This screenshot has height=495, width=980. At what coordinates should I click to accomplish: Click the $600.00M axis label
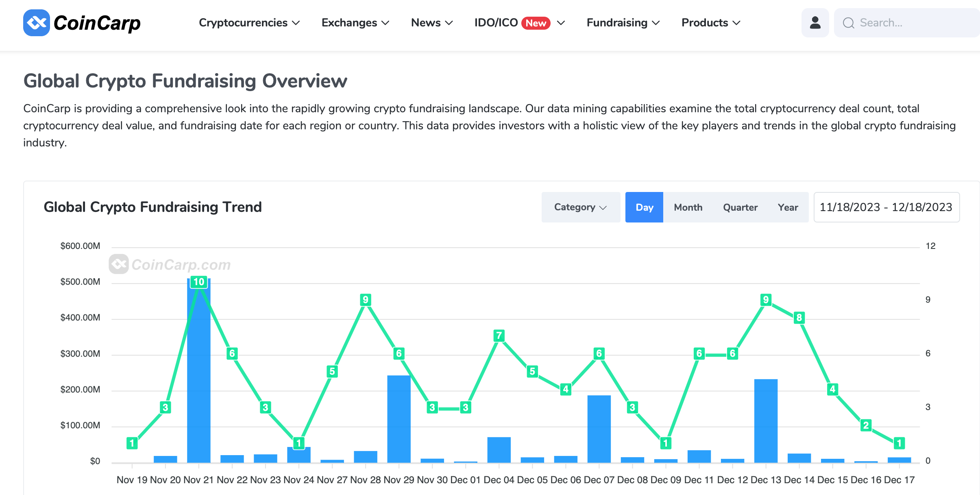[x=80, y=246]
